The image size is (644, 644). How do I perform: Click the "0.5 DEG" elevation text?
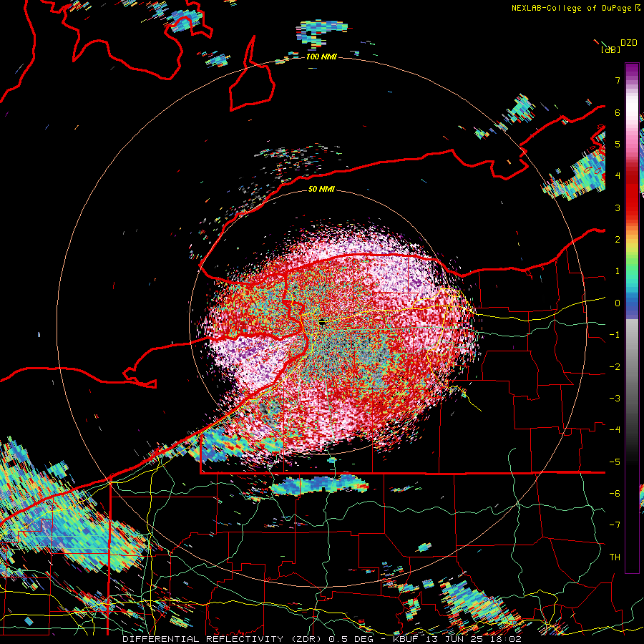pos(351,639)
